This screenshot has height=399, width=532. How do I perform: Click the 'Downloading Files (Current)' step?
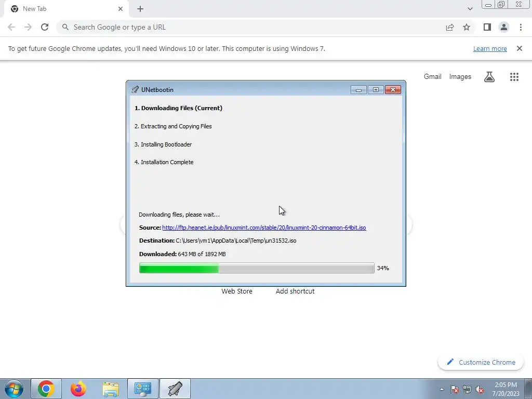click(x=179, y=108)
